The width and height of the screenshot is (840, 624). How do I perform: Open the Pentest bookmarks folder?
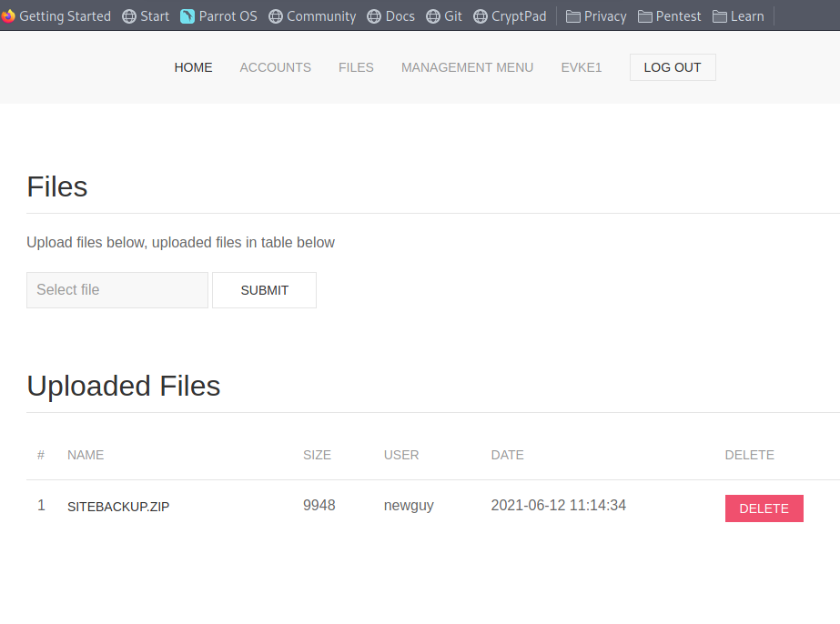[x=670, y=15]
